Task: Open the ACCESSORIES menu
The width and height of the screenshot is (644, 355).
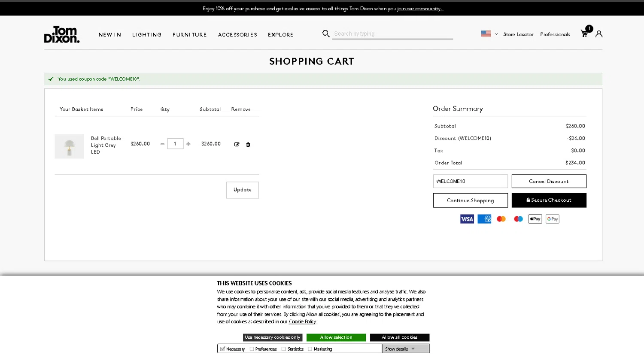Action: tap(237, 35)
